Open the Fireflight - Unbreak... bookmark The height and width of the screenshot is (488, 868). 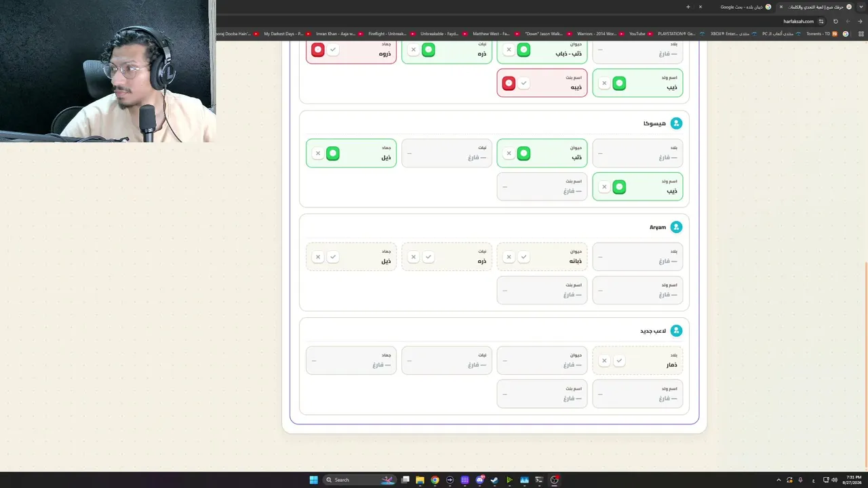(391, 33)
